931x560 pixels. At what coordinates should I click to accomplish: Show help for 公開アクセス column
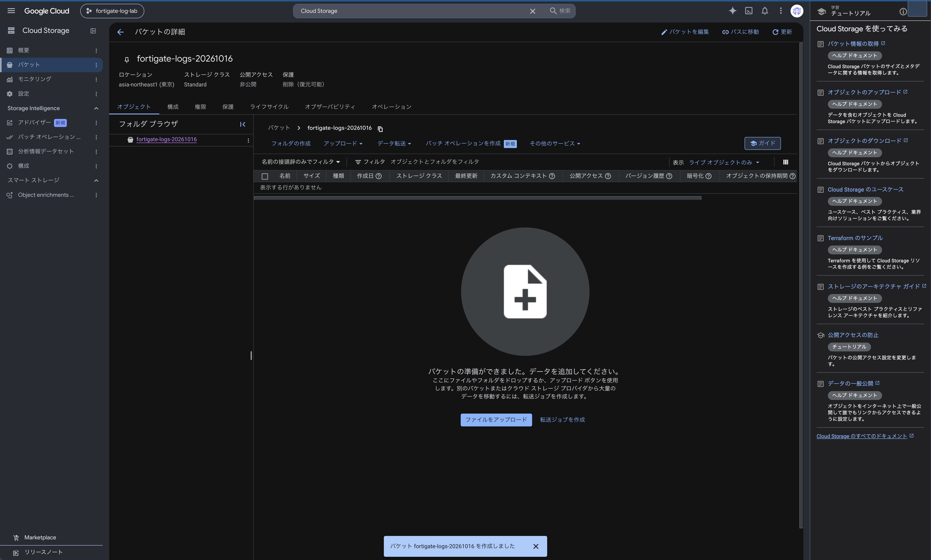coord(608,176)
